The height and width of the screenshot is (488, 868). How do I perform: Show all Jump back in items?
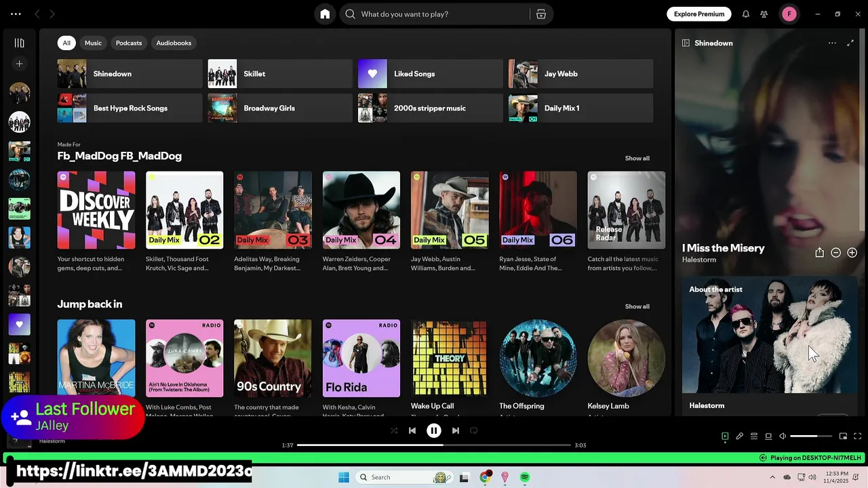[x=637, y=306]
